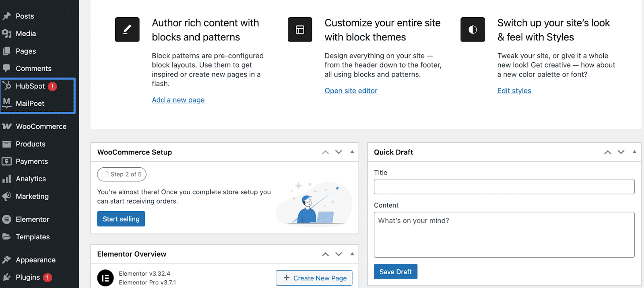Move Elementor Overview widget up
The height and width of the screenshot is (288, 644).
(325, 254)
